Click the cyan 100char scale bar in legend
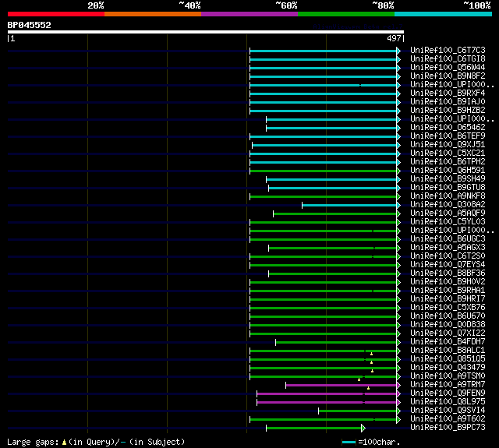This screenshot has width=499, height=448. pyautogui.click(x=349, y=443)
